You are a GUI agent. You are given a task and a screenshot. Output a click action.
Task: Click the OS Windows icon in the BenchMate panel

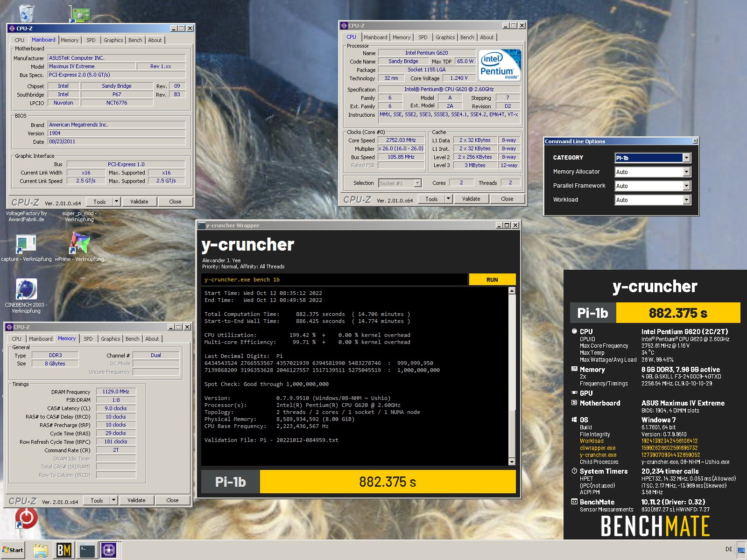574,420
